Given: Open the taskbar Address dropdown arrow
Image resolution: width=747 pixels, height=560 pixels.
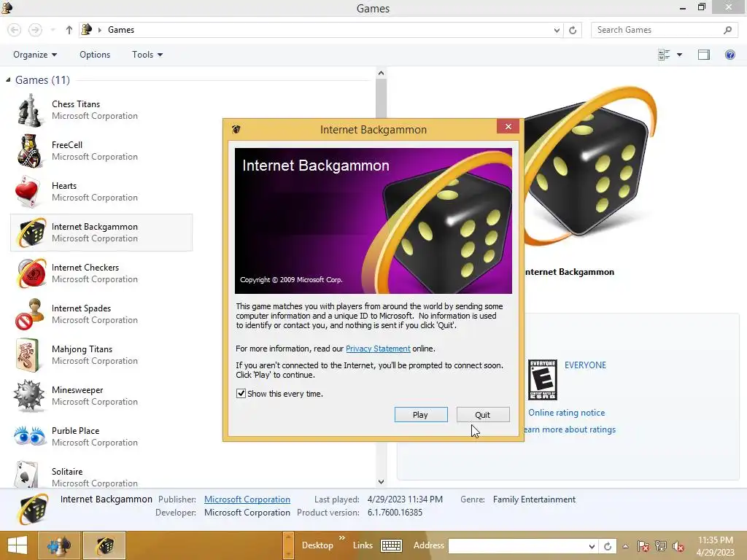Looking at the screenshot, I should [591, 546].
